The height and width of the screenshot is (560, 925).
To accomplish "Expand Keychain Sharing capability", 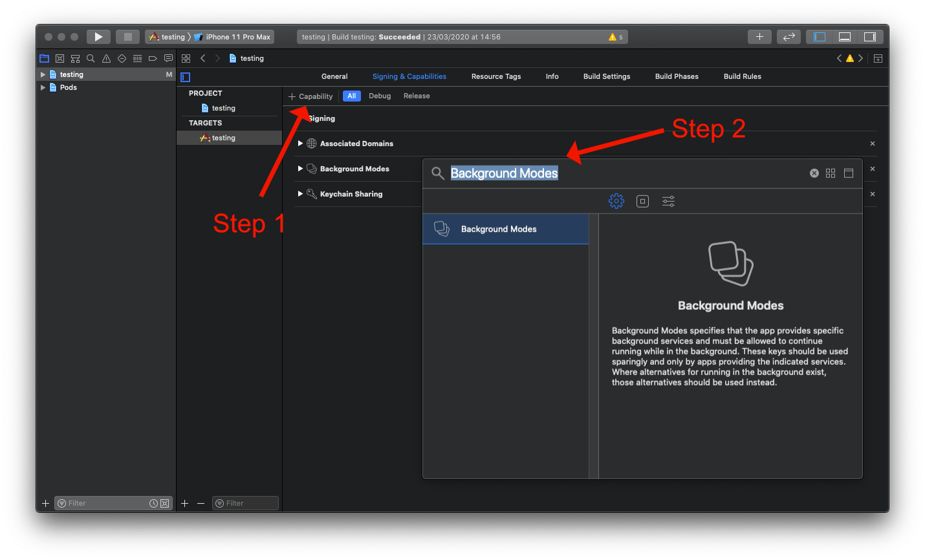I will (300, 194).
